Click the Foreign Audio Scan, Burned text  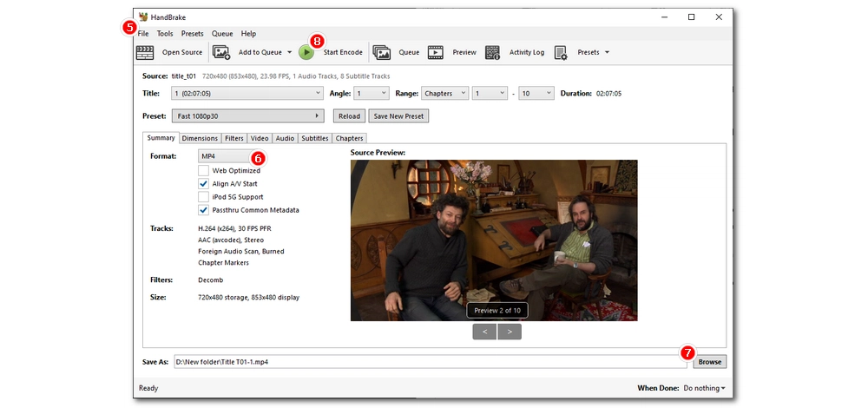click(x=240, y=252)
